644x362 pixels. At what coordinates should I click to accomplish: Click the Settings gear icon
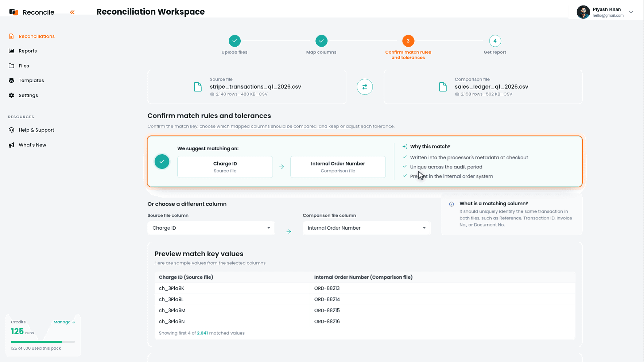11,95
